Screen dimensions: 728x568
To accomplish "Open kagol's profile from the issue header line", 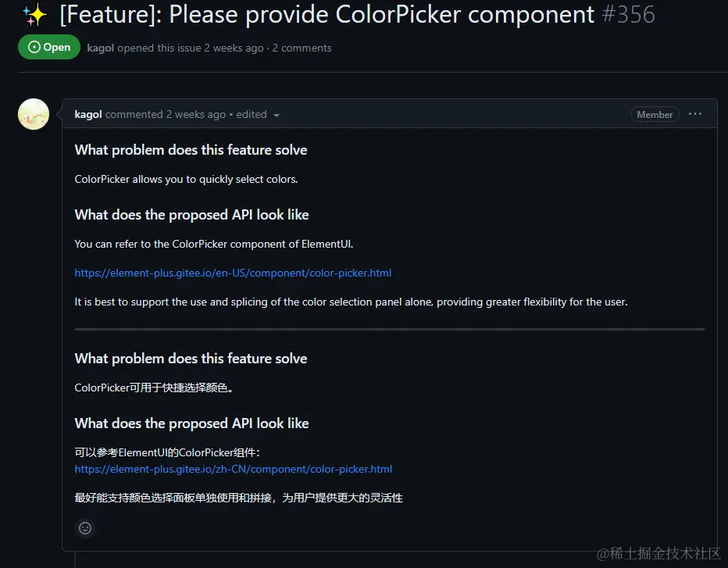I will 100,48.
